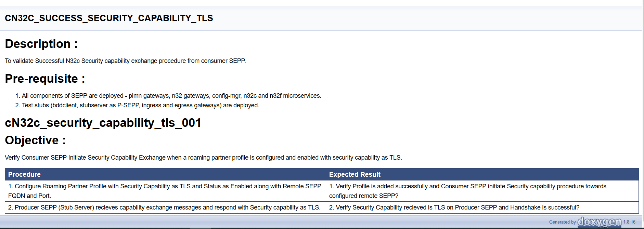Screen dimensions: 644x229
Task: Click the second prerequisite about Test stubs
Action: [x=140, y=105]
